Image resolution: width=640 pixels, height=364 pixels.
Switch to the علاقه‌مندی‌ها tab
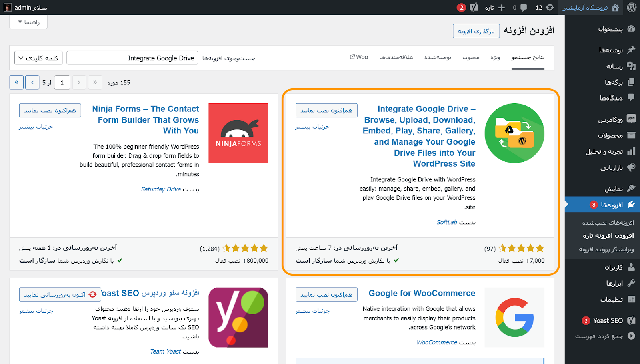(396, 57)
